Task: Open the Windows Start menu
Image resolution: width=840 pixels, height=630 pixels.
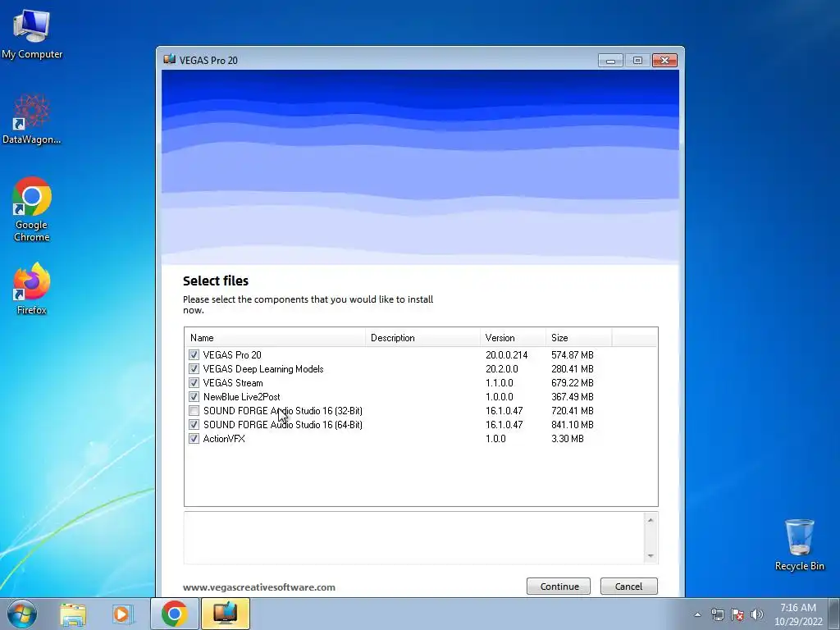Action: (22, 614)
